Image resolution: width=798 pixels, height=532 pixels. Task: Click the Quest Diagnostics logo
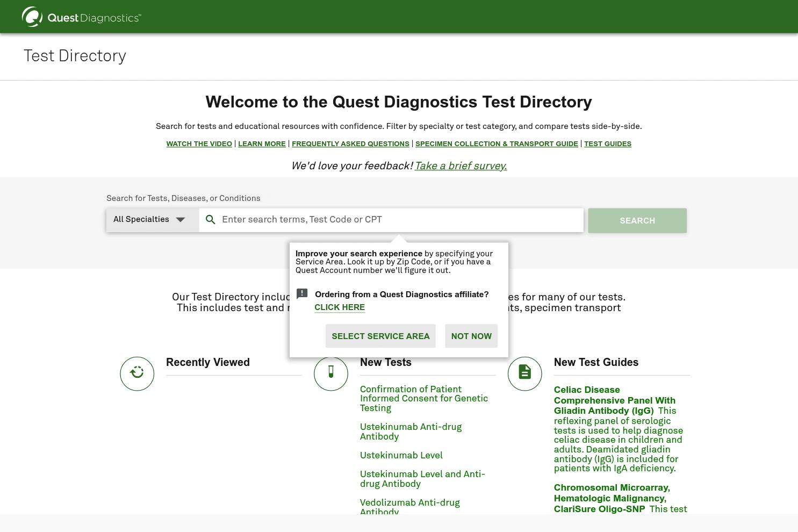click(x=81, y=17)
